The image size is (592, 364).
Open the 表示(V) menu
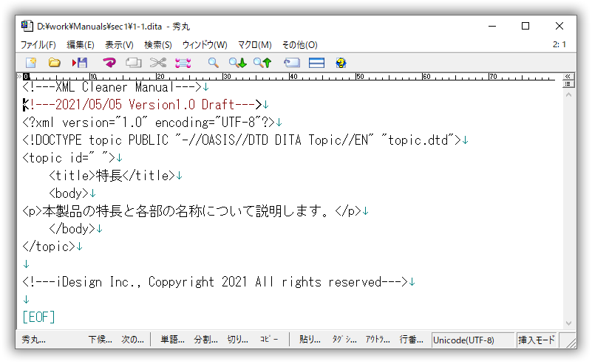pyautogui.click(x=119, y=45)
